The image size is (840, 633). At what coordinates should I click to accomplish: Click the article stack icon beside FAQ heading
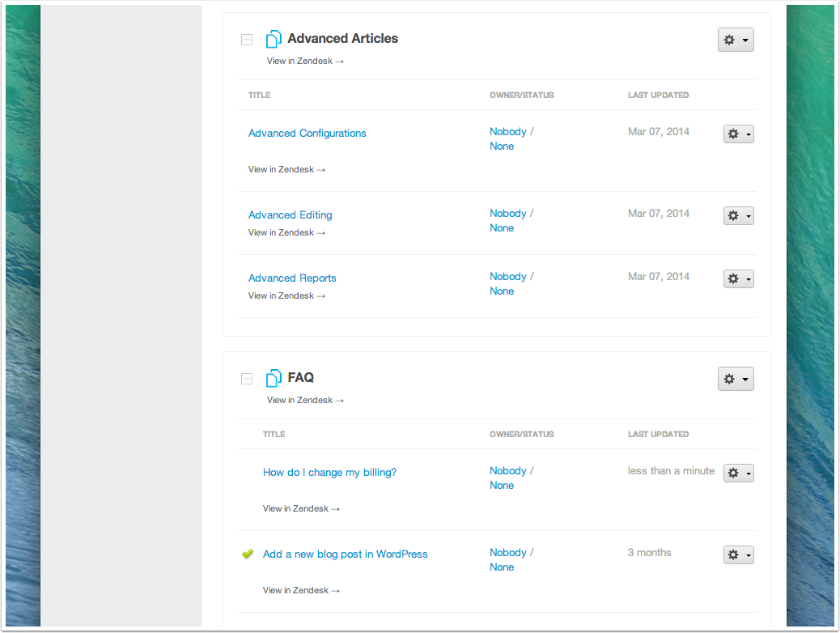pos(274,377)
